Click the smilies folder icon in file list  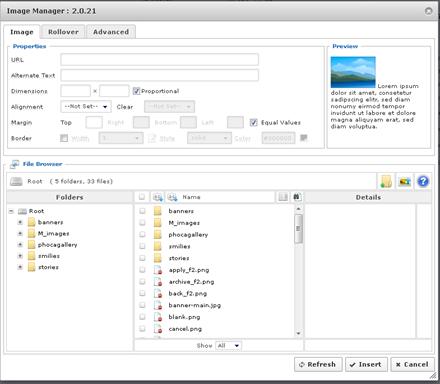(158, 246)
